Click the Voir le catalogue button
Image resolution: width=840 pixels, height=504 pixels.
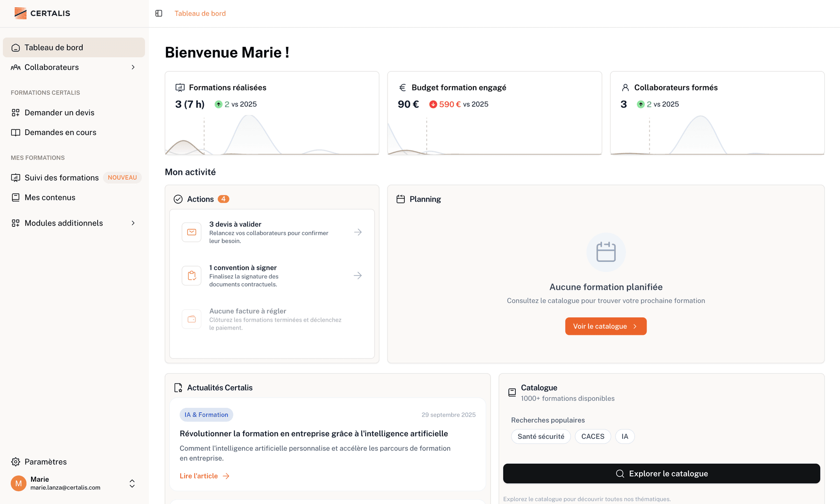pyautogui.click(x=605, y=326)
